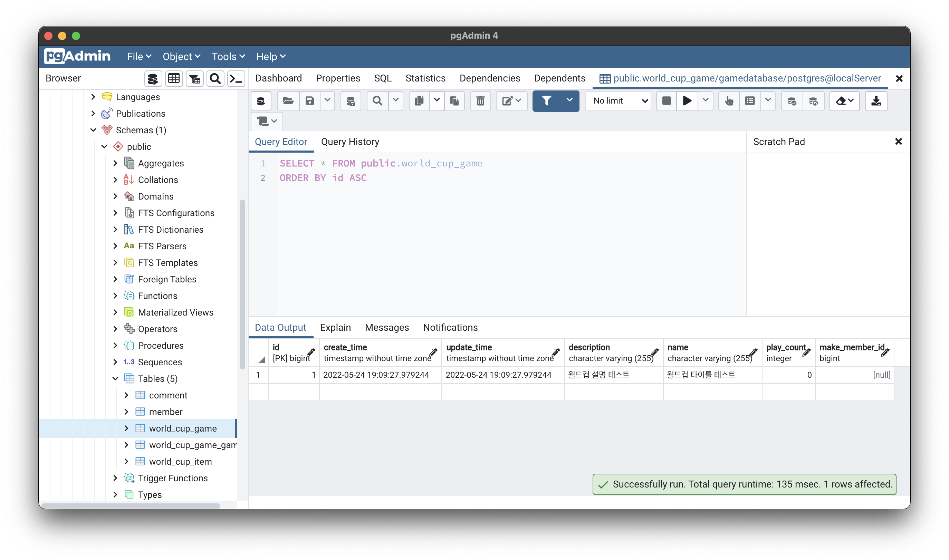Save the query with disk icon
This screenshot has height=560, width=949.
pyautogui.click(x=310, y=101)
